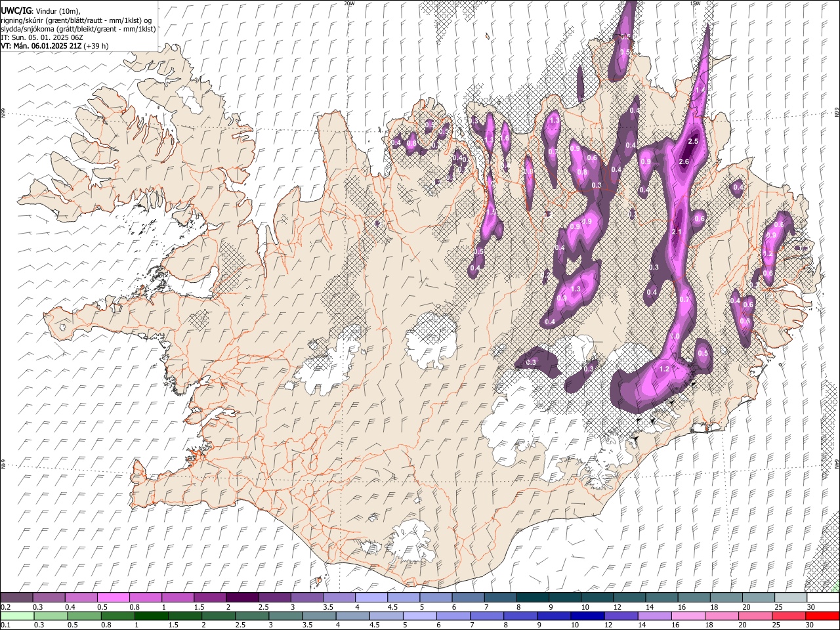This screenshot has height=630, width=840.
Task: Click bottom legend row pale green swatch between 0.1 and 0.3
Action: [x=16, y=616]
